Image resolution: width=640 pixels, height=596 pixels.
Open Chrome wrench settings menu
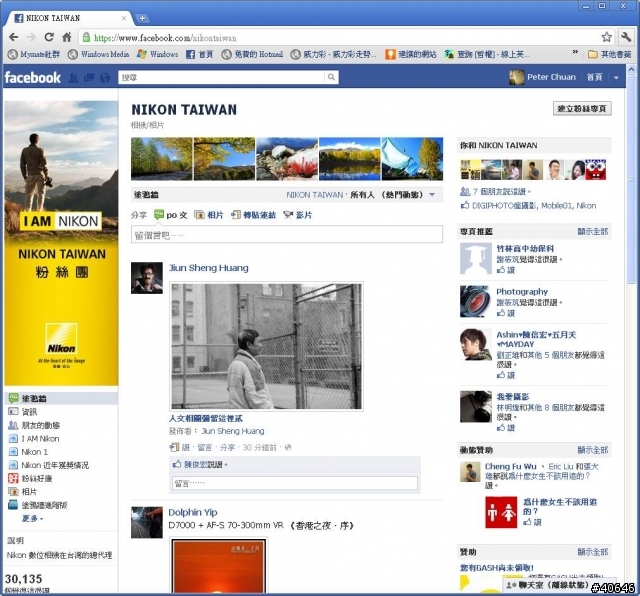pyautogui.click(x=626, y=37)
